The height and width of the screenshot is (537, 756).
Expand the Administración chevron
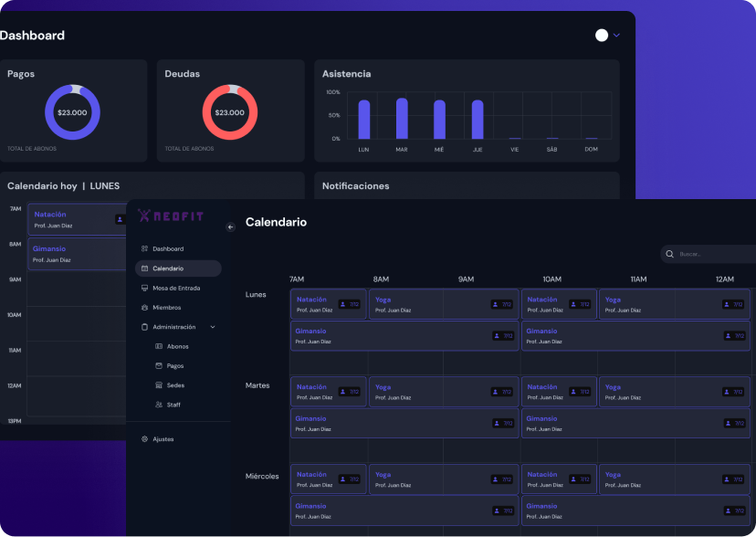pyautogui.click(x=213, y=327)
